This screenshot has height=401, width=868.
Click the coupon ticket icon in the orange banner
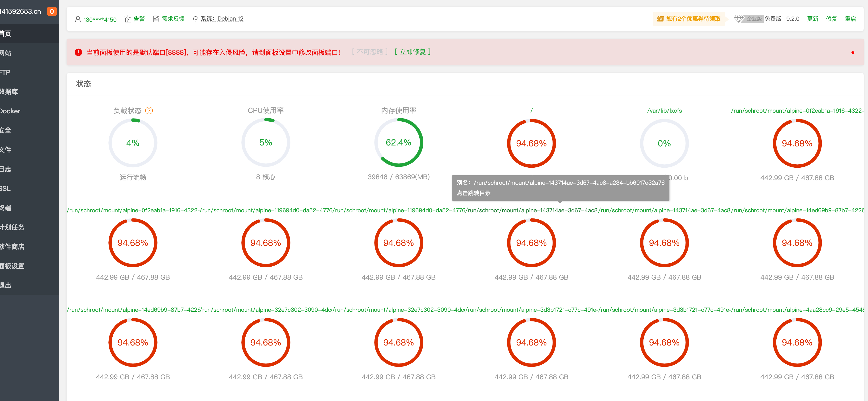(660, 19)
